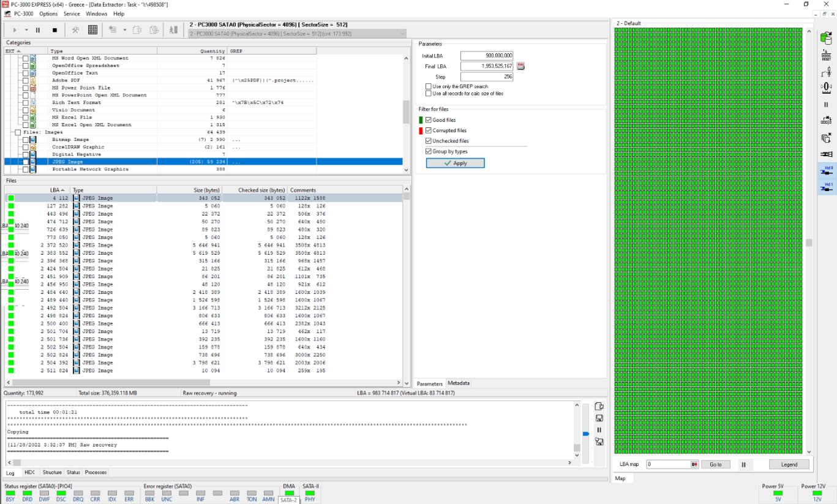
Task: Open the Help menu
Action: pyautogui.click(x=119, y=13)
